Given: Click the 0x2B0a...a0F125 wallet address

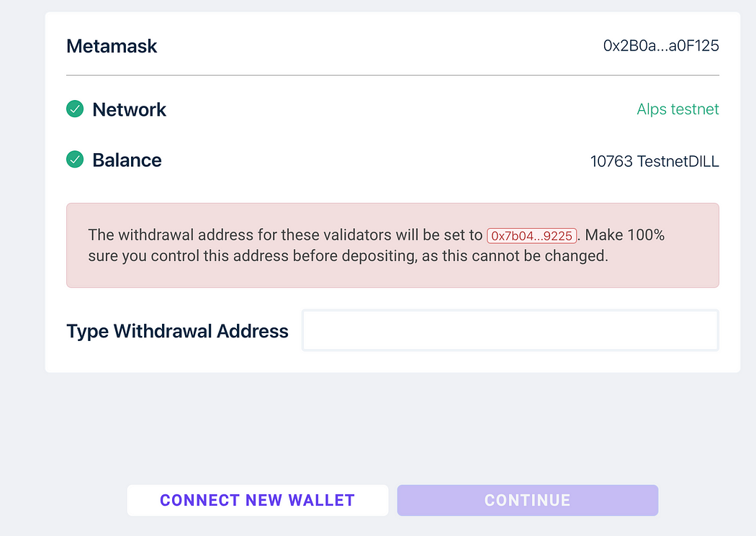Looking at the screenshot, I should (x=661, y=46).
